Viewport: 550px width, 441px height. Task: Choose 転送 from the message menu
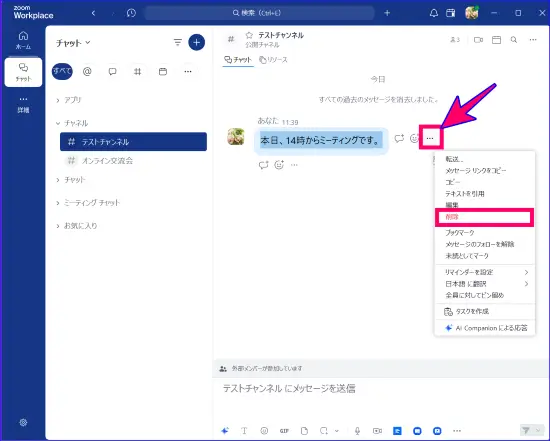485,159
